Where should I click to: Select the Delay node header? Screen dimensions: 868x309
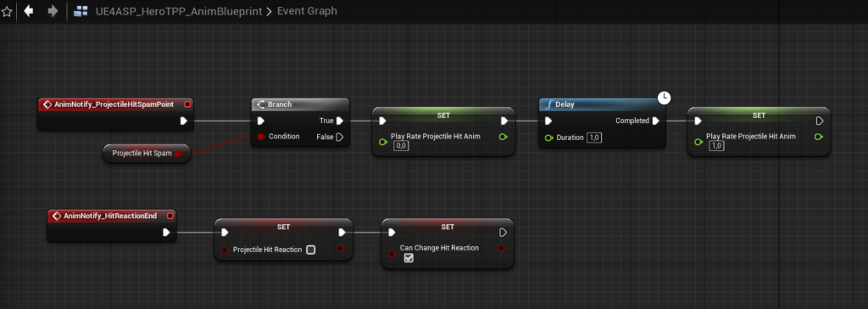[602, 104]
